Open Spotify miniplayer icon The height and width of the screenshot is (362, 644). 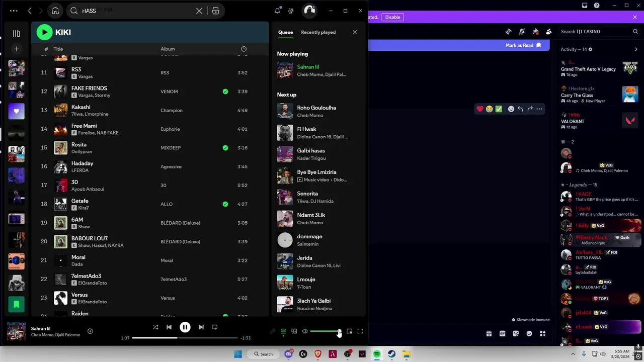tap(350, 331)
